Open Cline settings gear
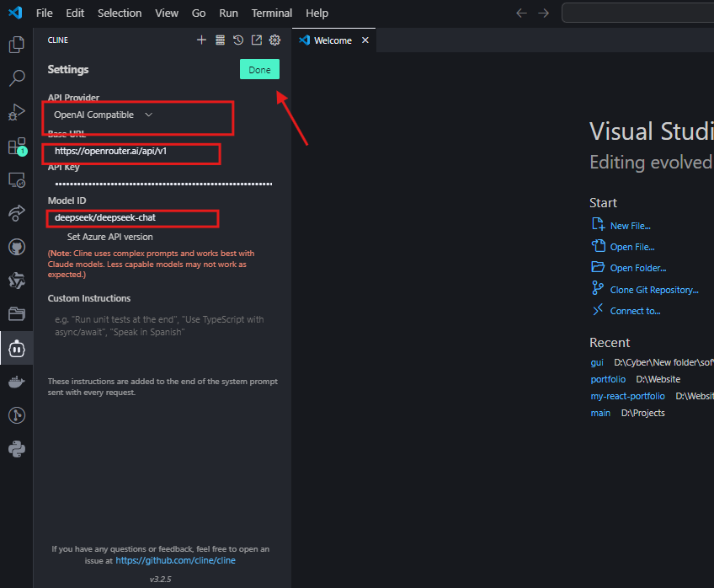 pyautogui.click(x=274, y=40)
